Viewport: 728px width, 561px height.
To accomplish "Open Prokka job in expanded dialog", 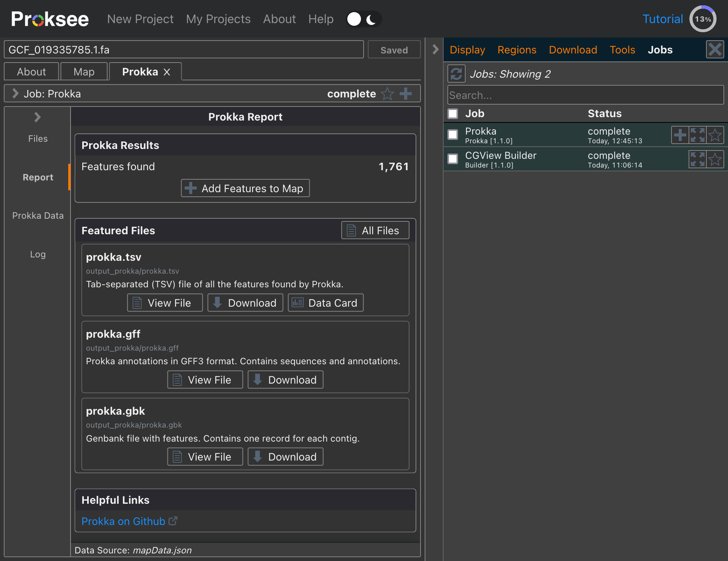I will [x=698, y=135].
